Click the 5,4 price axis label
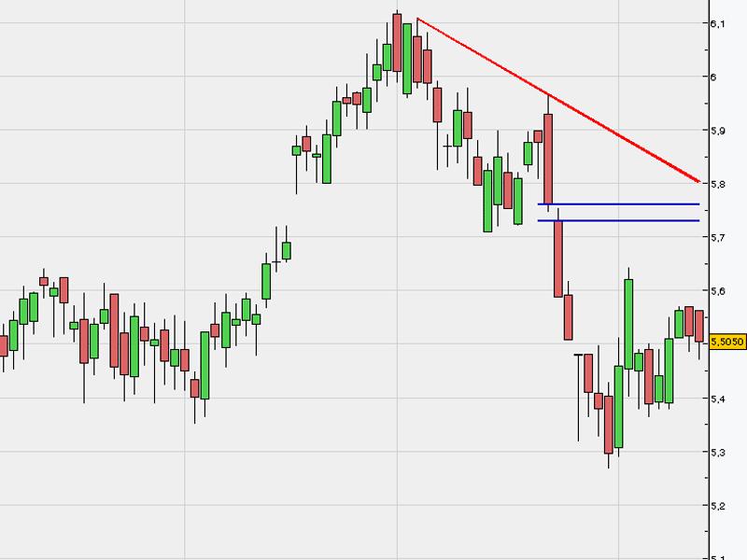 [x=718, y=399]
